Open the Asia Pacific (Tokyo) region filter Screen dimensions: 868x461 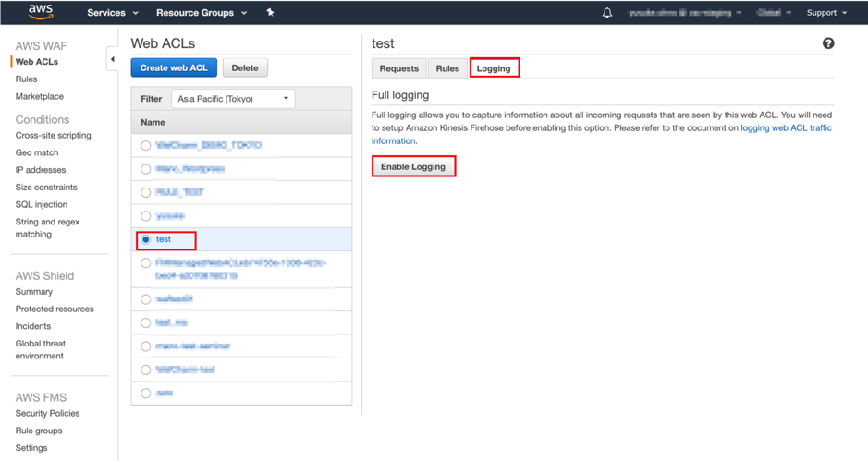(233, 99)
